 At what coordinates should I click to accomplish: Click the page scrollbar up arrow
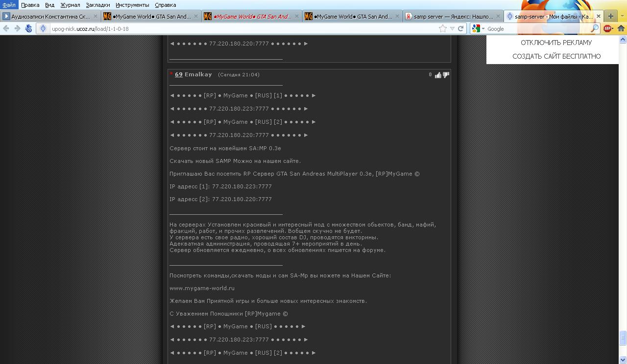click(x=623, y=39)
